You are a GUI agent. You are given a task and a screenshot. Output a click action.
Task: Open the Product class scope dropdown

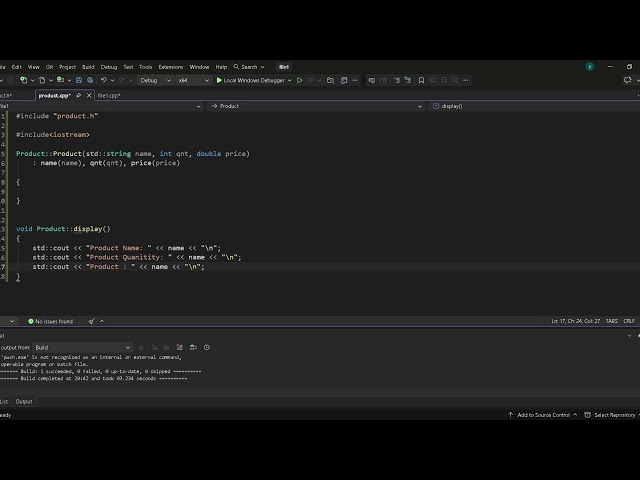(x=316, y=106)
